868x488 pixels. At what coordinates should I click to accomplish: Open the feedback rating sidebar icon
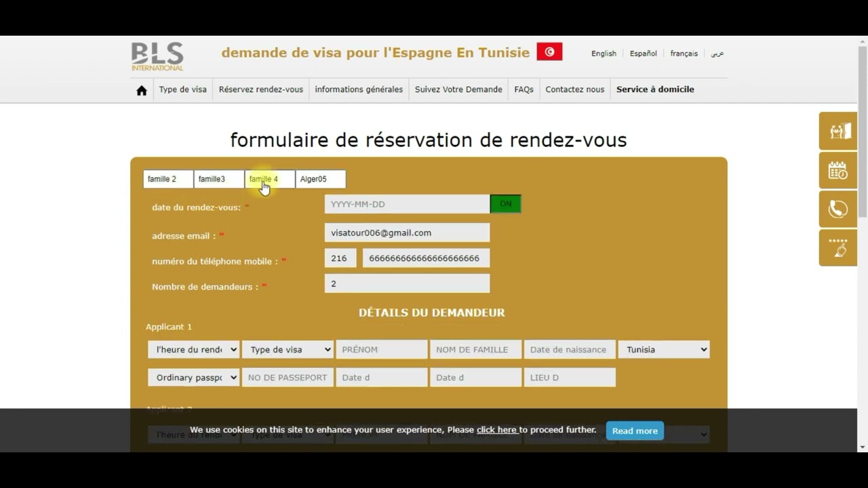pos(838,247)
